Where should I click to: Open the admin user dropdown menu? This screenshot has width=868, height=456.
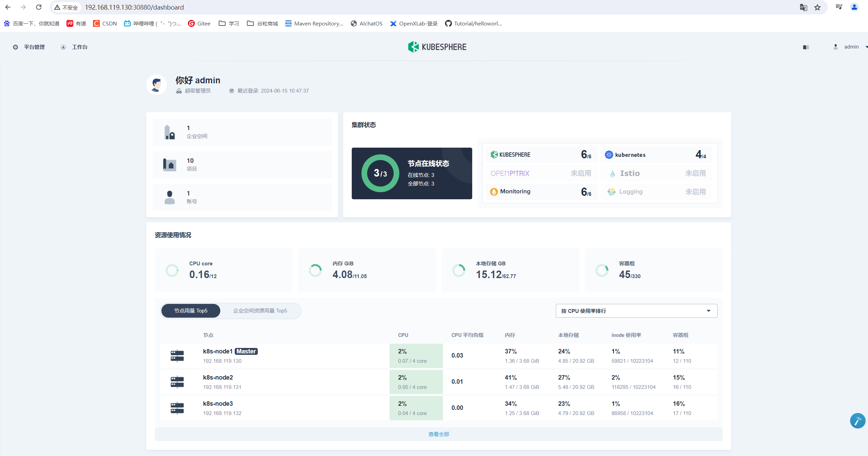pyautogui.click(x=851, y=47)
